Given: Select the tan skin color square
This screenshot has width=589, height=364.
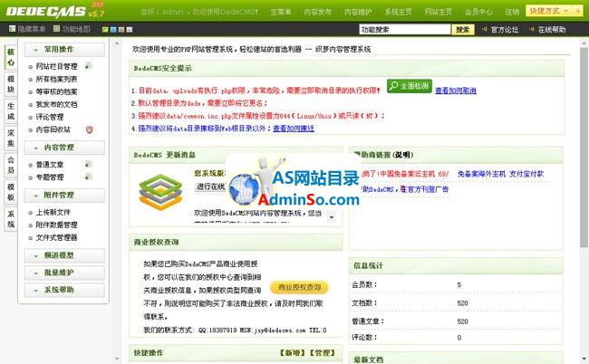Looking at the screenshot, I should coord(121,30).
